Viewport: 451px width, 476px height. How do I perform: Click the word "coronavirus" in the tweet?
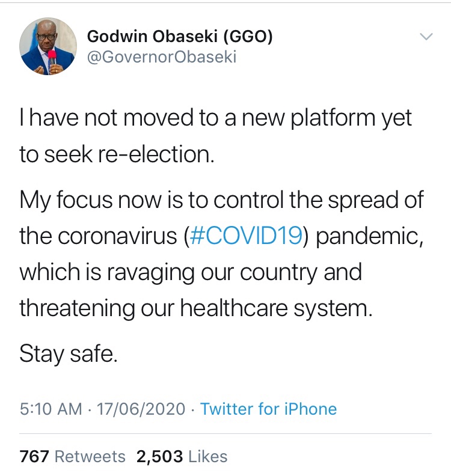pyautogui.click(x=119, y=236)
